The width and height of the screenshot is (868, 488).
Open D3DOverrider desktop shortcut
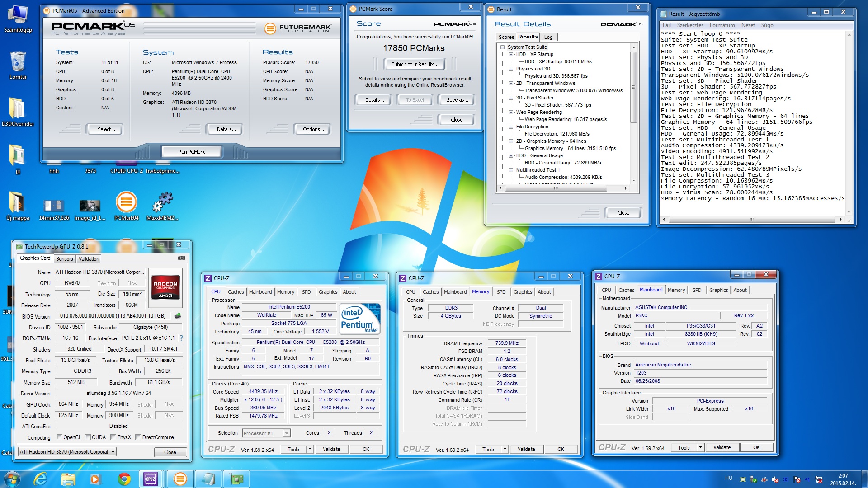pos(18,112)
